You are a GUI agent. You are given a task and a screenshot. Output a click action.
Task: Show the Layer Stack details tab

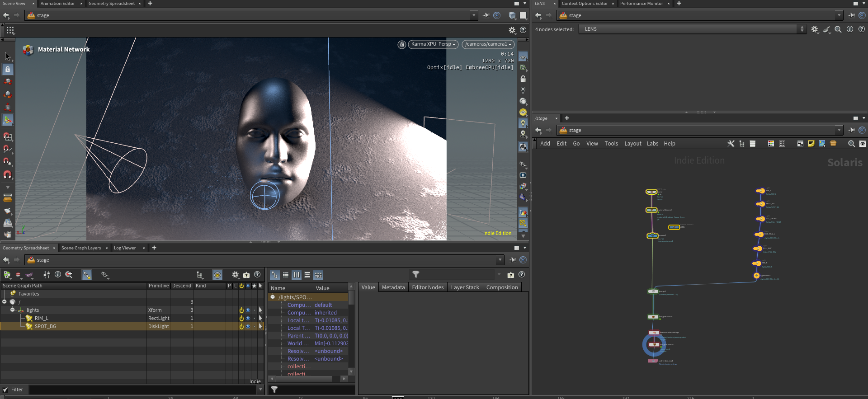(x=465, y=287)
